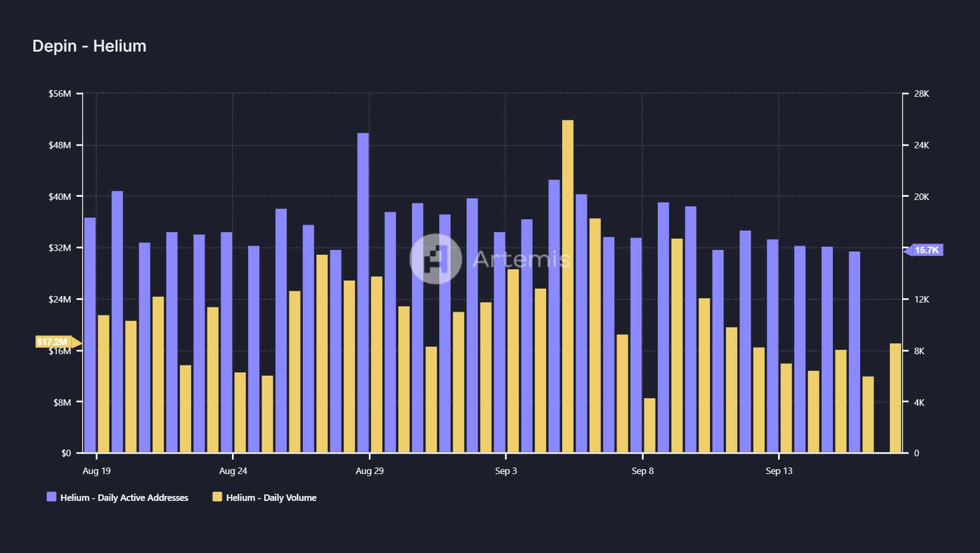
Task: Click the "12K" addresses axis label
Action: tap(921, 299)
